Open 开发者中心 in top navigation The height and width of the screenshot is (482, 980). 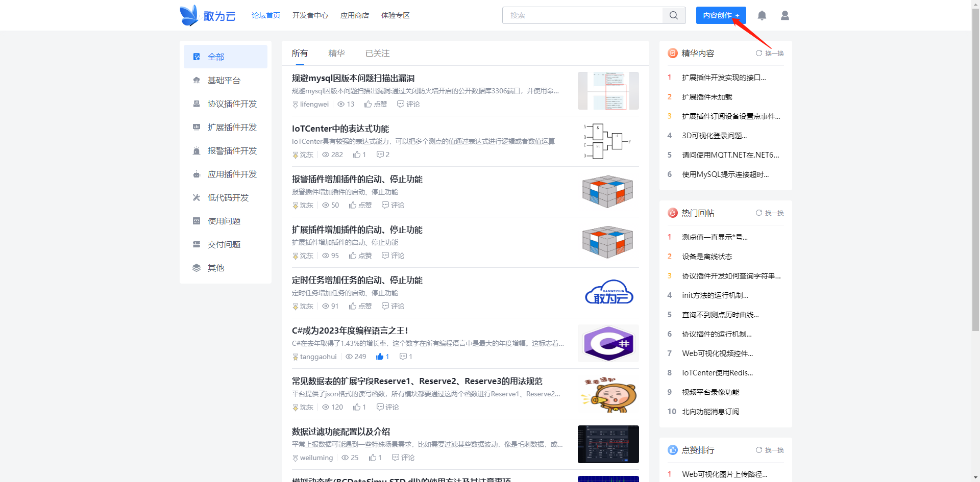tap(310, 15)
